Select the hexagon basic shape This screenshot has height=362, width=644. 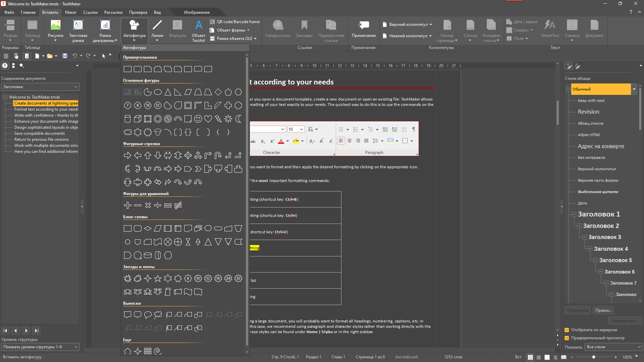pos(238,92)
